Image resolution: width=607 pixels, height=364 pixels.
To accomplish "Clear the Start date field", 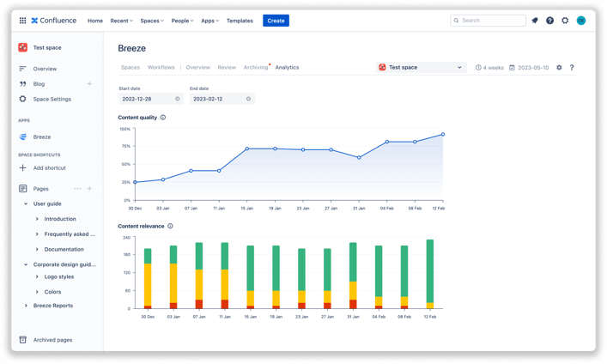I will coord(178,99).
